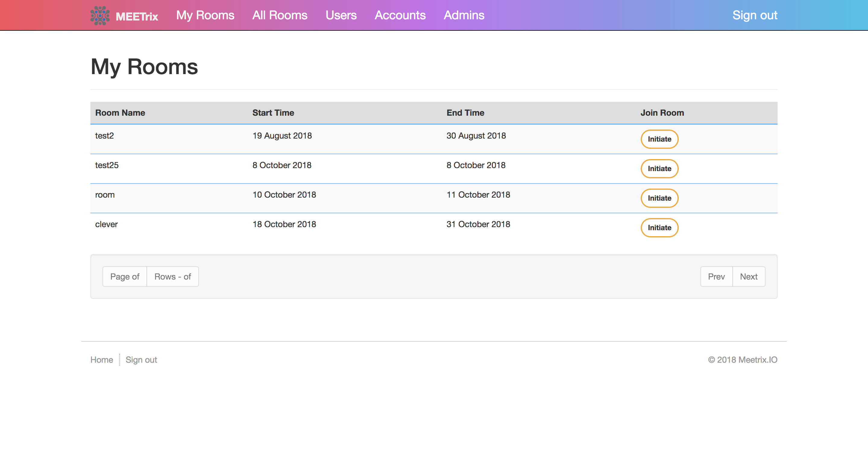This screenshot has width=868, height=476.
Task: Go to the Accounts page
Action: (x=400, y=15)
